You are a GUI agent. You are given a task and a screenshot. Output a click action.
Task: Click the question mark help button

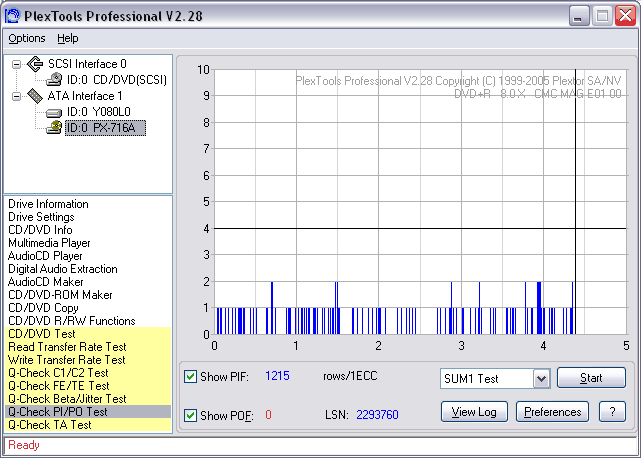612,411
